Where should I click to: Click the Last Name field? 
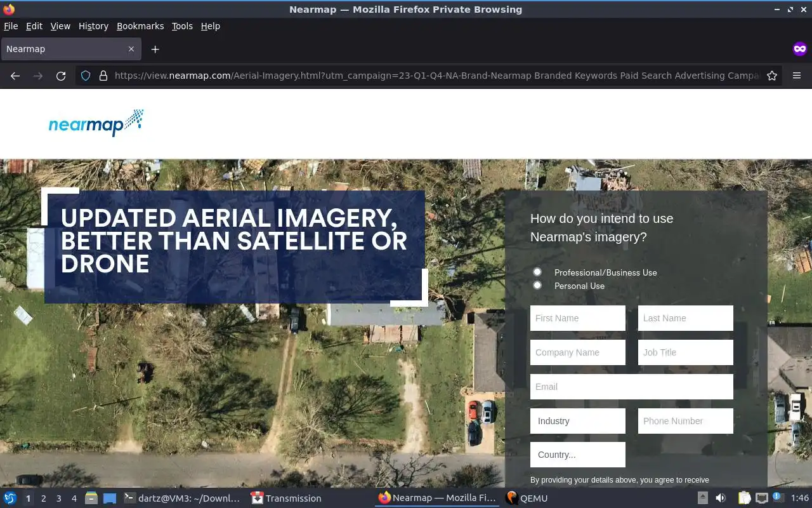point(686,318)
